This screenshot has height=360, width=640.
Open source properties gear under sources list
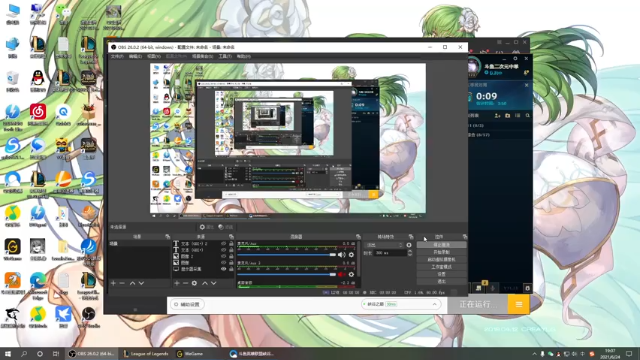point(194,283)
